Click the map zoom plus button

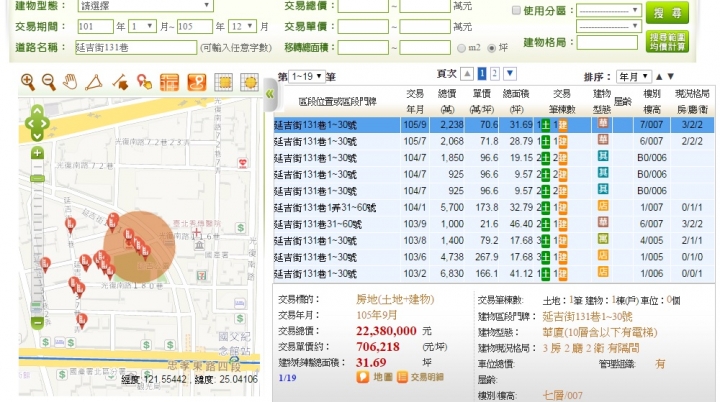(x=38, y=153)
